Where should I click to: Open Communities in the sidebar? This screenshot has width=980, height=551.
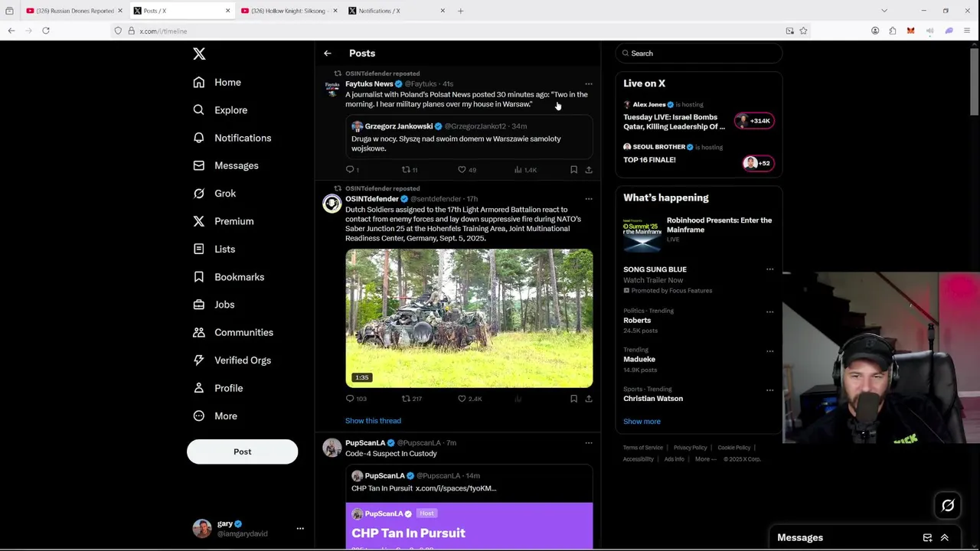point(234,332)
